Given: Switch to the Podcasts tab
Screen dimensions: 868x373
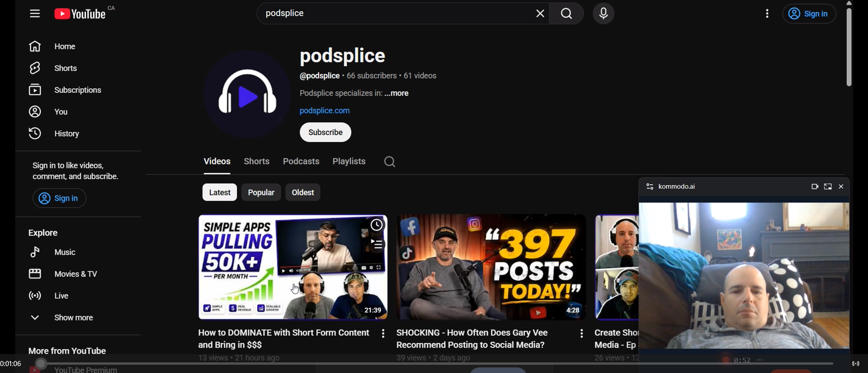Looking at the screenshot, I should point(301,162).
